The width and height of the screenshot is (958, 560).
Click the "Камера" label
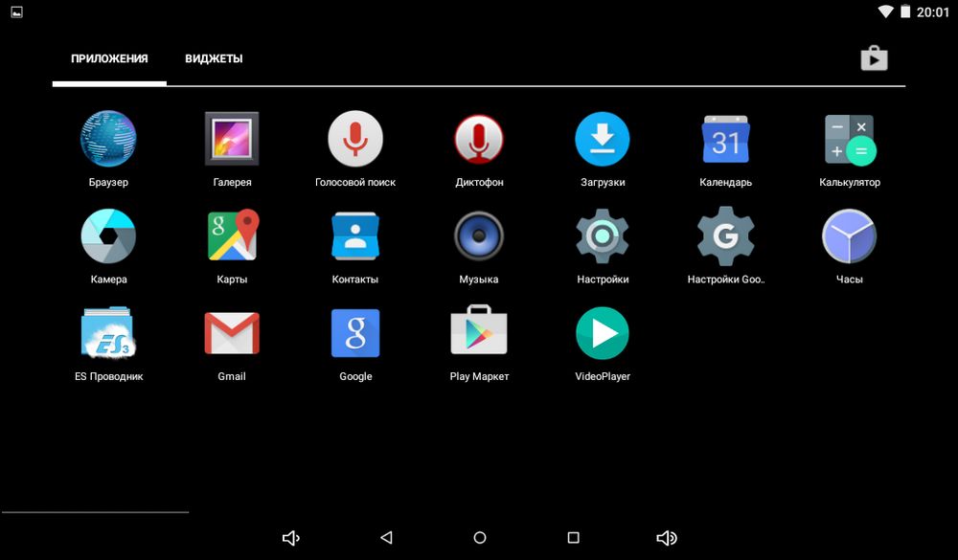[x=109, y=280]
